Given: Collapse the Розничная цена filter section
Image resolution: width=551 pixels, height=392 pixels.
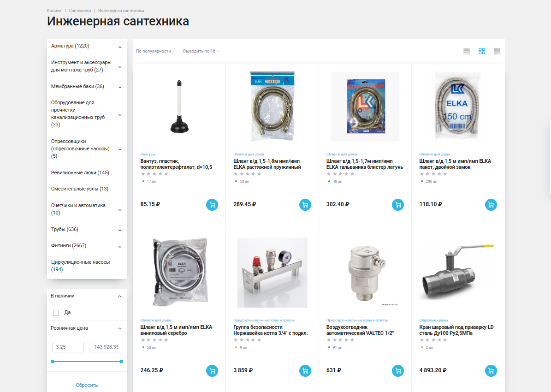Looking at the screenshot, I should (119, 328).
